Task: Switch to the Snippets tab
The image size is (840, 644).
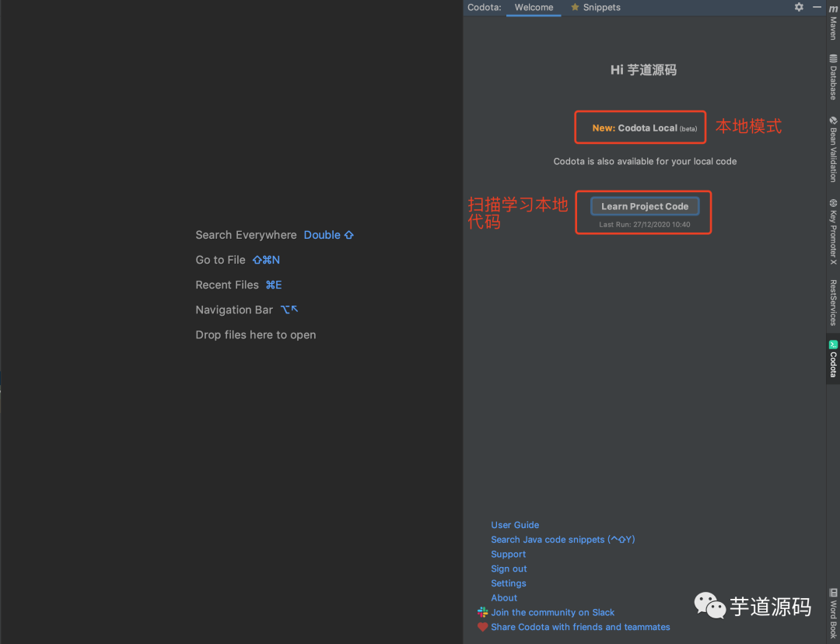Action: [595, 8]
